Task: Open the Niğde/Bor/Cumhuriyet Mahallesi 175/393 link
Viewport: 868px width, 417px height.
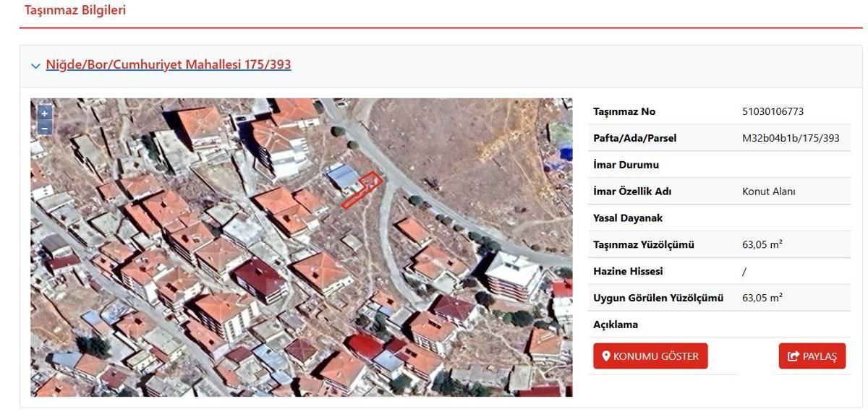Action: 168,64
